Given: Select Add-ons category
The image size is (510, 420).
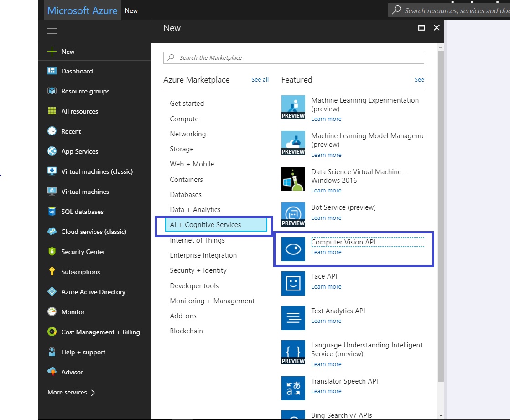Looking at the screenshot, I should (183, 316).
